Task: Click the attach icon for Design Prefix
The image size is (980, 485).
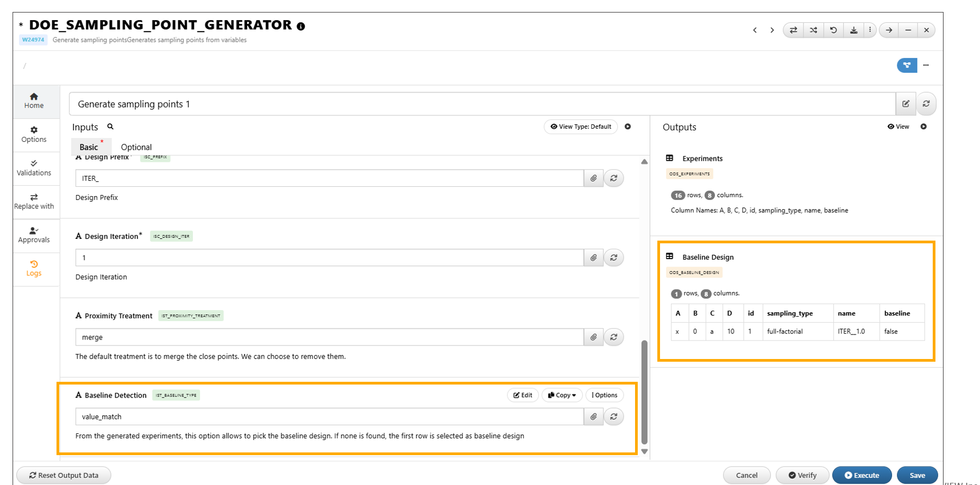Action: (593, 178)
